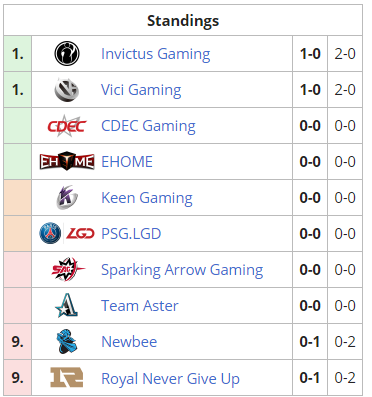
Task: Open the Invictus Gaming team link
Action: point(156,54)
